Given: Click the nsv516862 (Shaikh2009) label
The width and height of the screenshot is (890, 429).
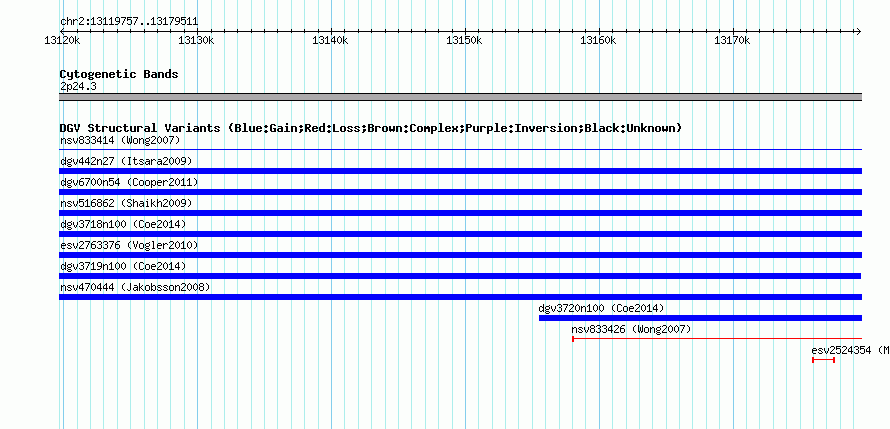Looking at the screenshot, I should (x=126, y=203).
